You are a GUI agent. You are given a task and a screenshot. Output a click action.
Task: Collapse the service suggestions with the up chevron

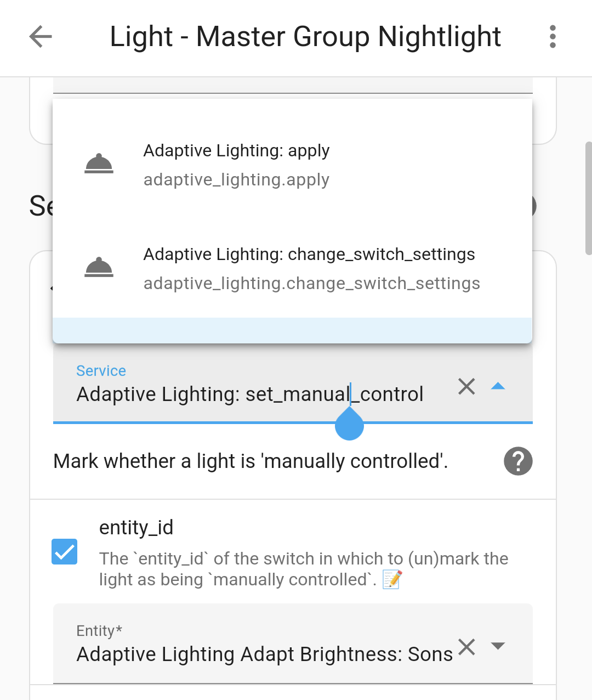click(498, 386)
